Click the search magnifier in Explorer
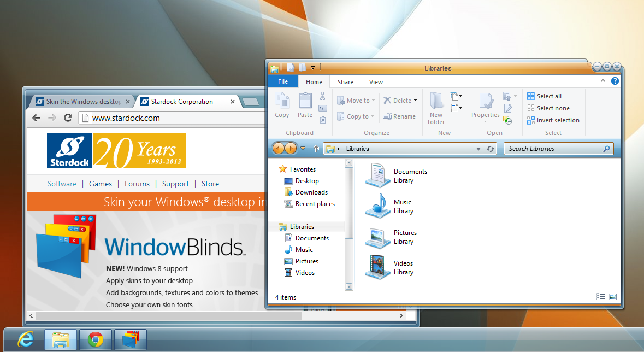This screenshot has height=352, width=644. pos(607,149)
